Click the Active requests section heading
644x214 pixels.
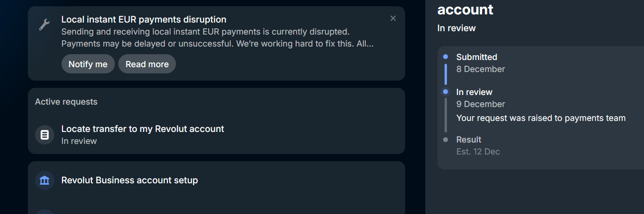coord(66,102)
